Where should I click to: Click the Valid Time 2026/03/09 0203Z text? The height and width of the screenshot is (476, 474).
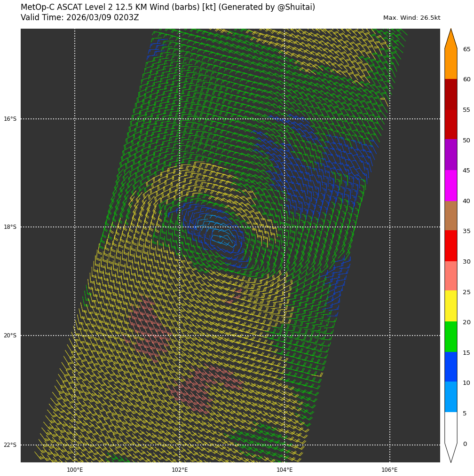[x=80, y=18]
